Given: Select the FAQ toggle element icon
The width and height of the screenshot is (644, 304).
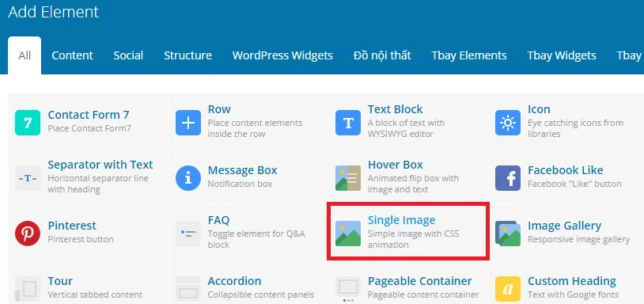Looking at the screenshot, I should [x=188, y=234].
